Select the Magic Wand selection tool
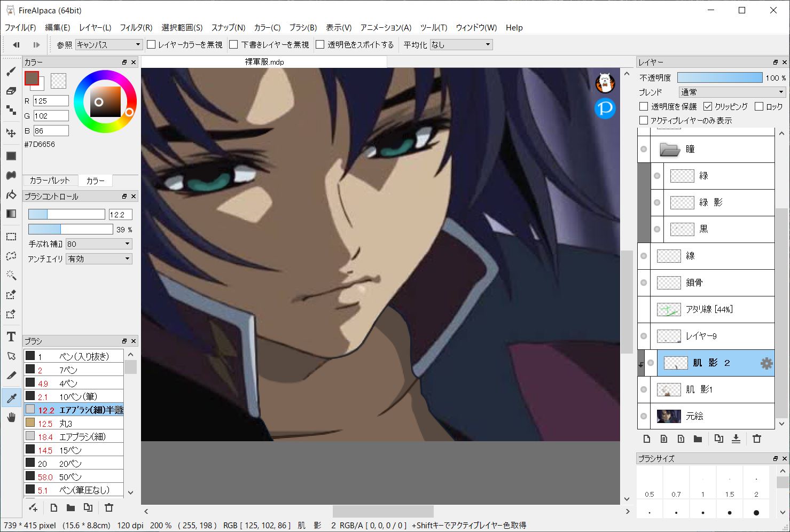 coord(11,276)
